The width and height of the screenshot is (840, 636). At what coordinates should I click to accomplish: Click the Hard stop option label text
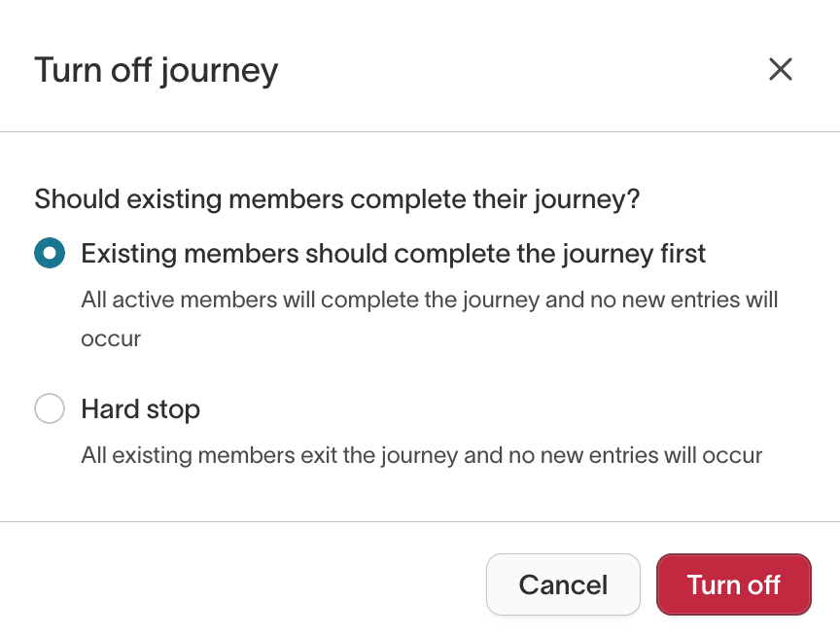tap(140, 409)
